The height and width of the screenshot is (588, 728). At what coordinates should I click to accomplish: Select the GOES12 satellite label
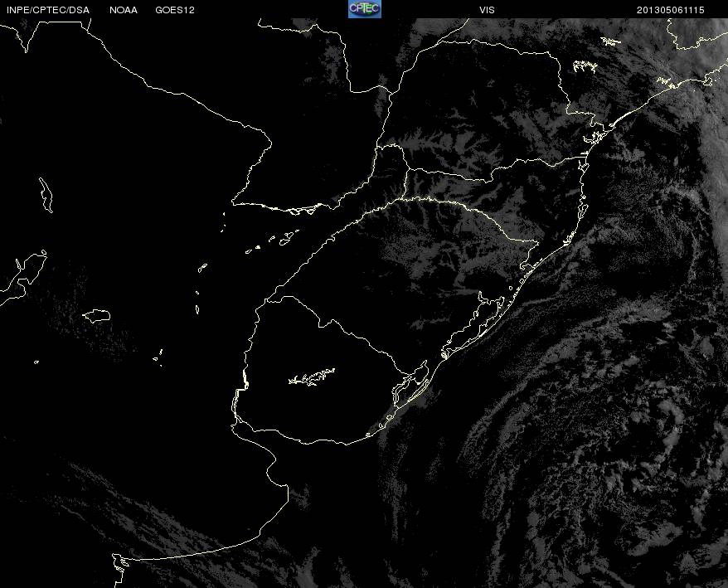[x=175, y=10]
